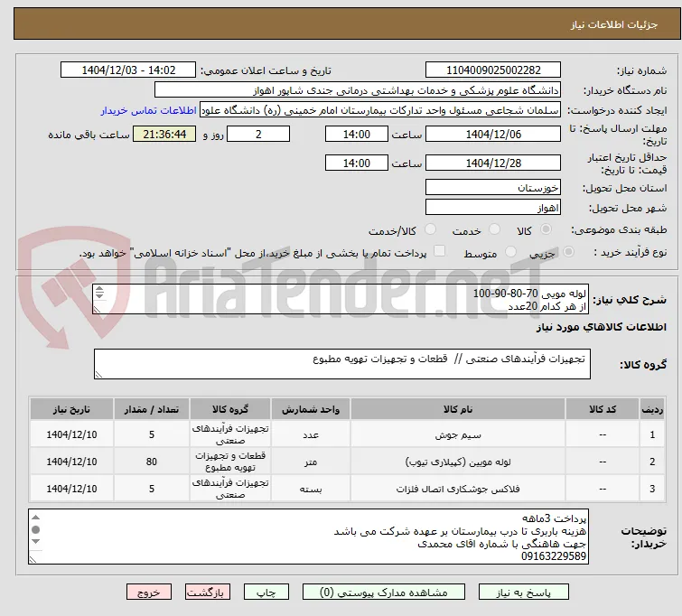Click the announcement date field 1404/12/03 - 14:02
682x616 pixels.
point(128,70)
